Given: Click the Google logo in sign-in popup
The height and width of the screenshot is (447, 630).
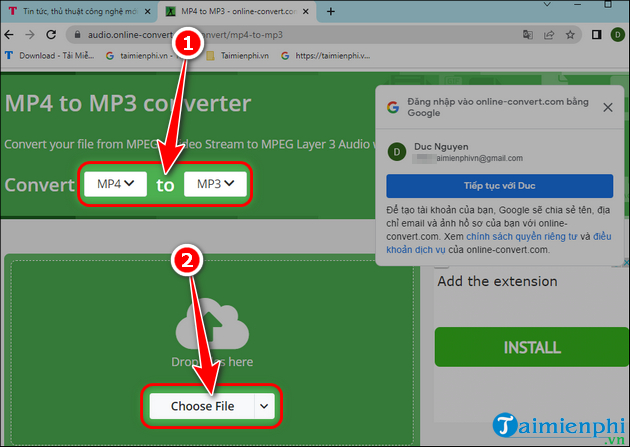Looking at the screenshot, I should click(393, 107).
